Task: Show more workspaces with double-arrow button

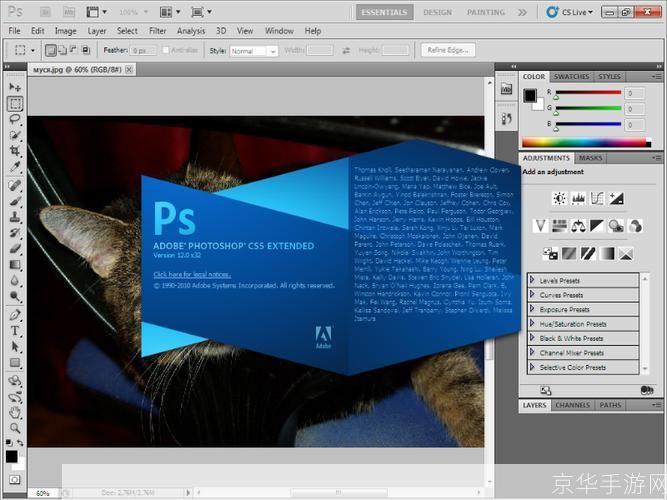Action: pos(522,12)
